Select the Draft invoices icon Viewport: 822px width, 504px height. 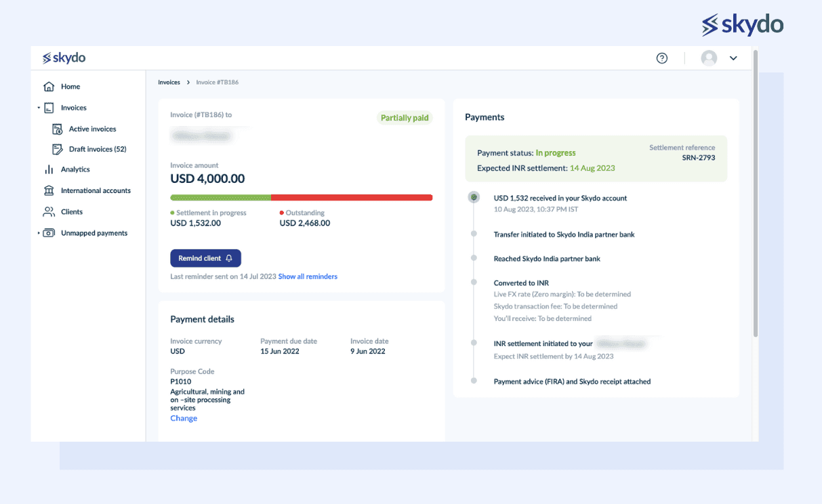(56, 149)
